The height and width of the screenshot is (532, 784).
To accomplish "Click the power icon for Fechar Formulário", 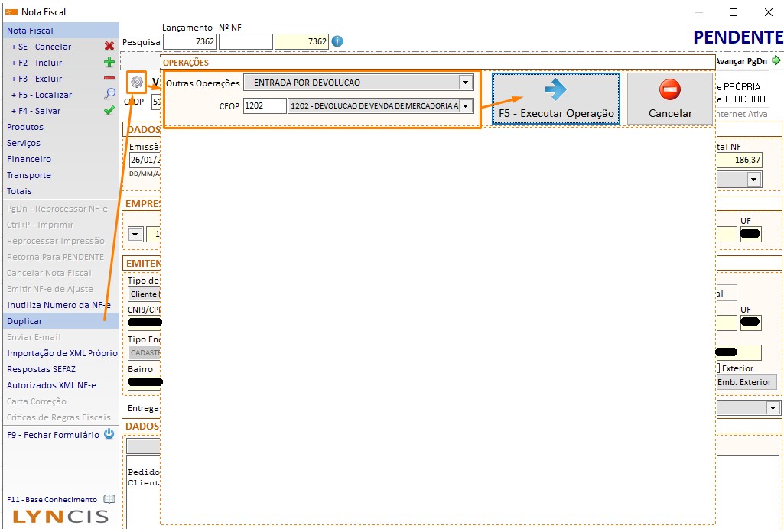I will point(109,434).
